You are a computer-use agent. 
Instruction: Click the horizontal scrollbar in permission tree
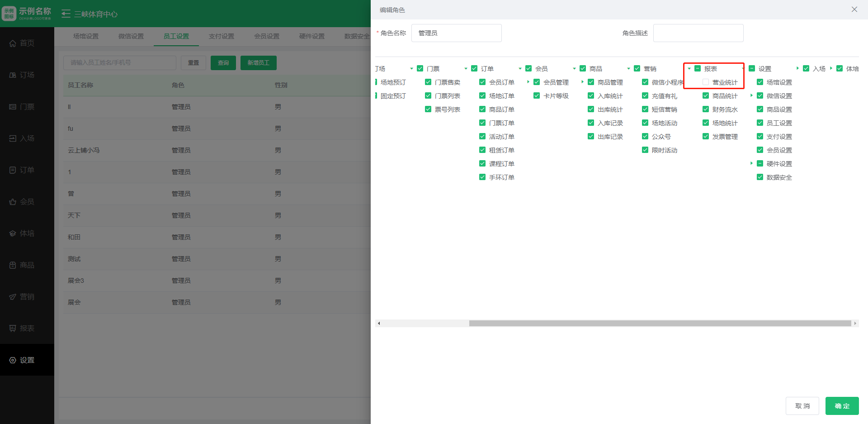tap(660, 324)
